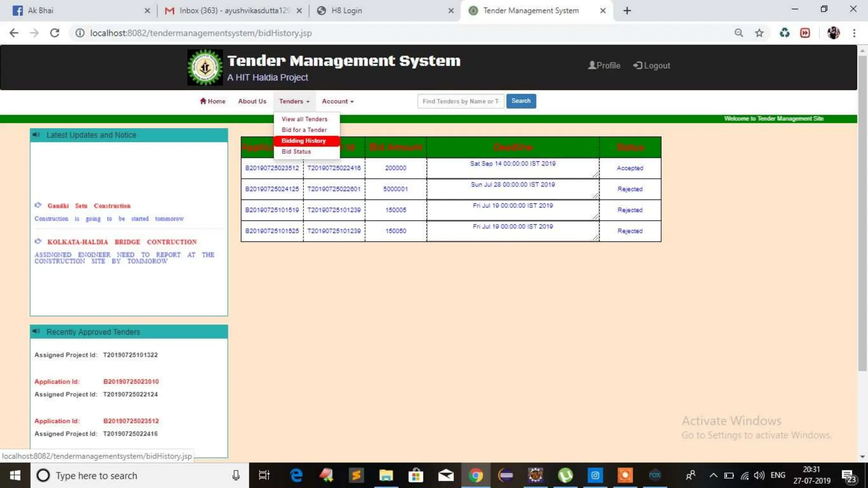Choose View all Tenders option
Image resolution: width=868 pixels, height=488 pixels.
(304, 119)
